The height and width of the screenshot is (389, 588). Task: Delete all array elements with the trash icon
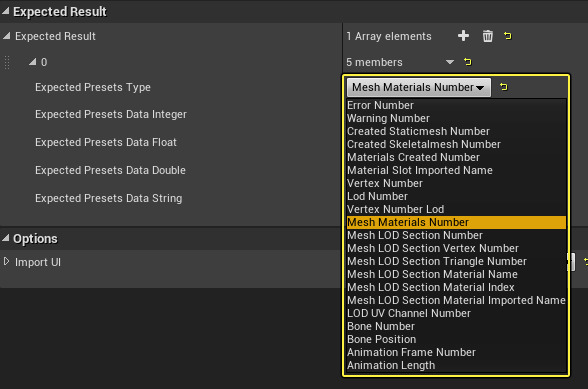pyautogui.click(x=488, y=36)
